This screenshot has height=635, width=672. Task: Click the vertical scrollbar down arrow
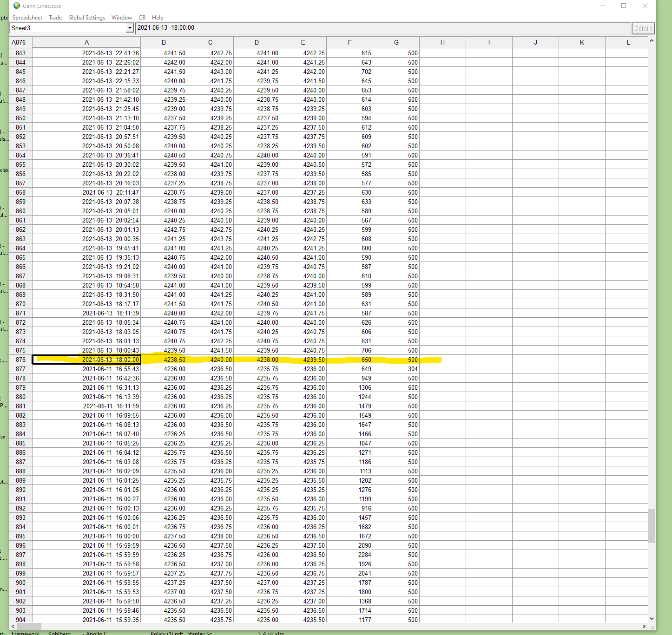tap(652, 618)
